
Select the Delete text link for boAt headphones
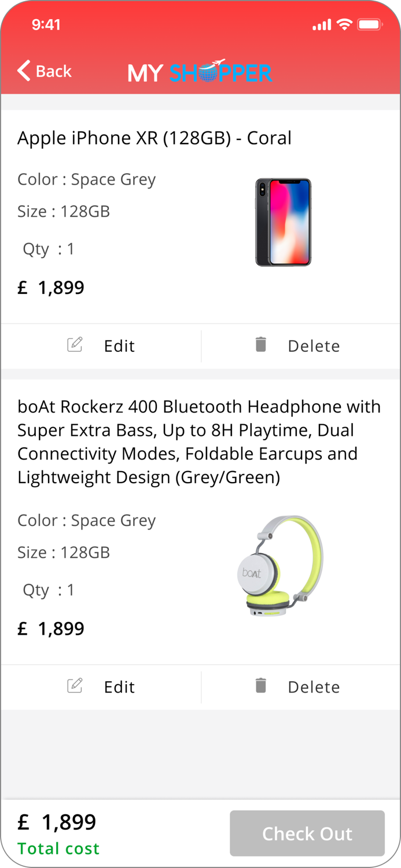[x=314, y=686]
